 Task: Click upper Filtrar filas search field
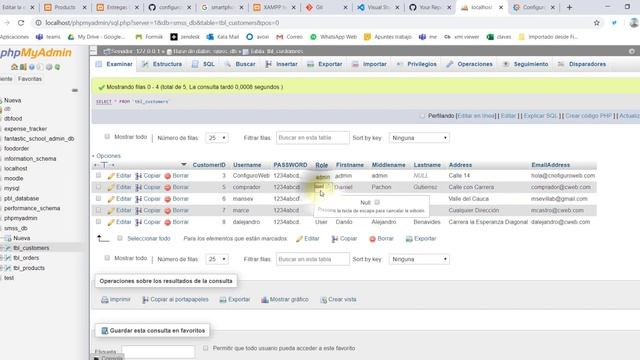313,138
